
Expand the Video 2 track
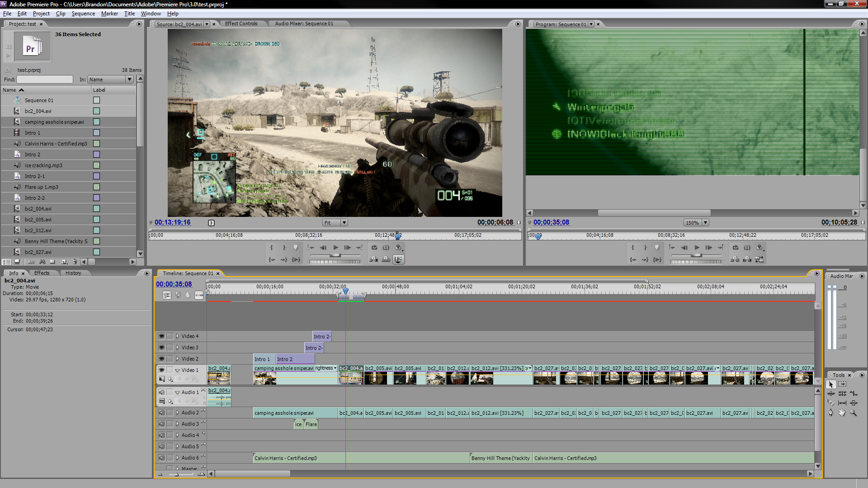coord(178,359)
